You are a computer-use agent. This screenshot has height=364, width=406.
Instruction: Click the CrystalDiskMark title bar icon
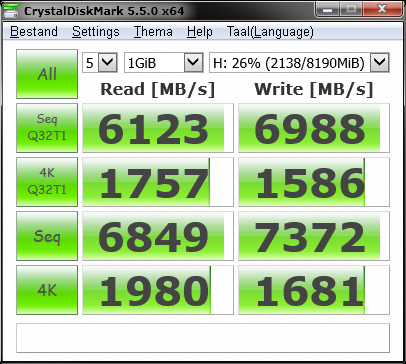11,10
